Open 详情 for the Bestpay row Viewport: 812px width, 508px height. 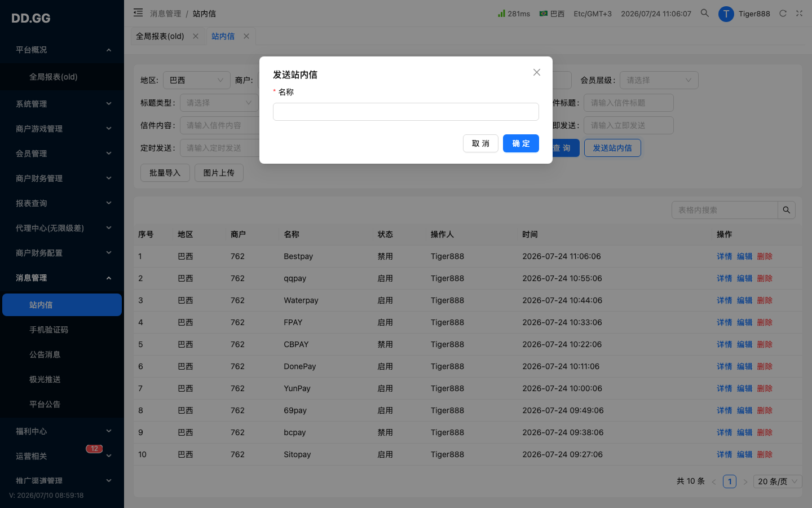[725, 256]
